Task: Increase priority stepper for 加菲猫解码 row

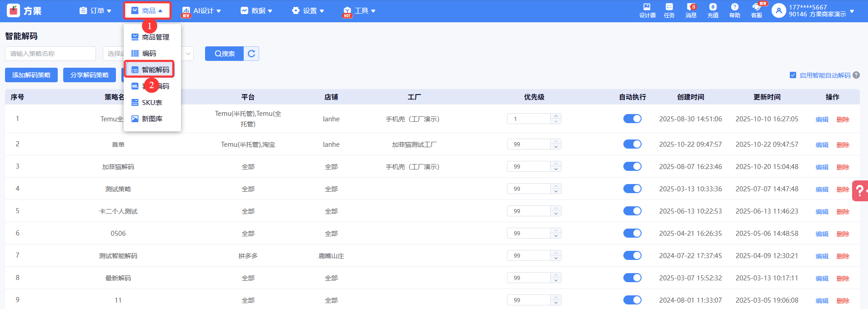Action: click(x=556, y=164)
